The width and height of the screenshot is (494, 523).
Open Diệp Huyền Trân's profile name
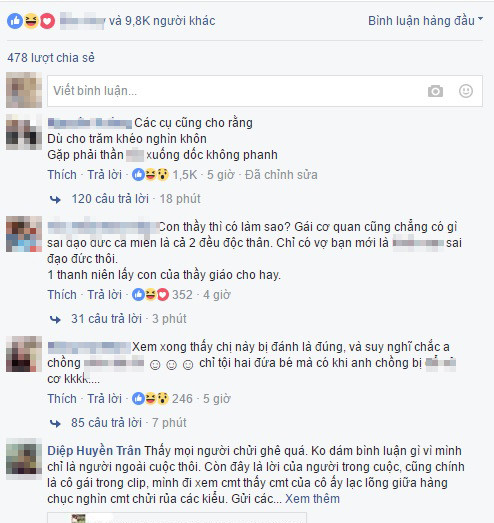coord(94,451)
